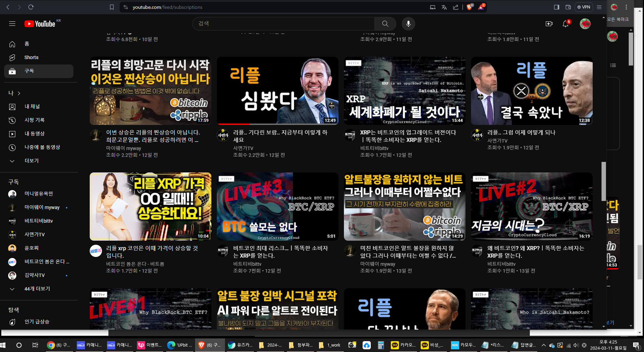Click the search magnifier button
Viewport: 644px width, 352px height.
[x=385, y=24]
